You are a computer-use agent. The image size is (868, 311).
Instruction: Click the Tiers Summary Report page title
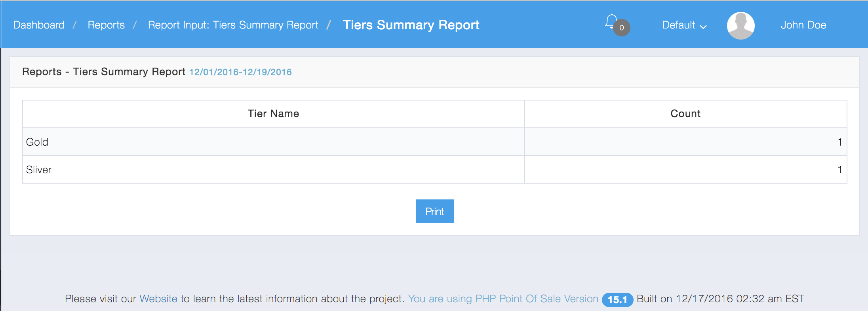tap(411, 25)
